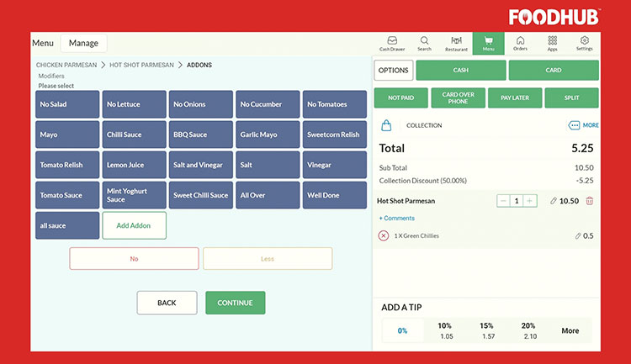Image resolution: width=631 pixels, height=364 pixels.
Task: Click the Search icon in top bar
Action: click(424, 43)
